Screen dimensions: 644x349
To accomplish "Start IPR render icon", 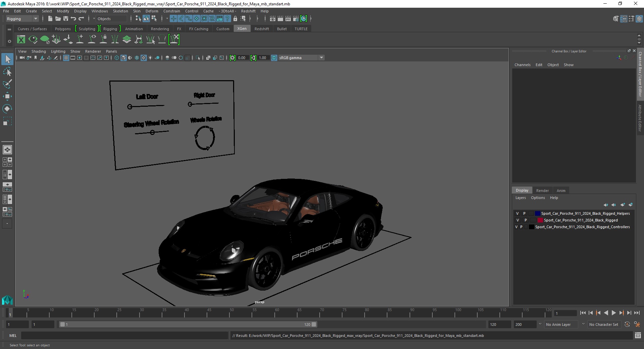I will coord(288,19).
